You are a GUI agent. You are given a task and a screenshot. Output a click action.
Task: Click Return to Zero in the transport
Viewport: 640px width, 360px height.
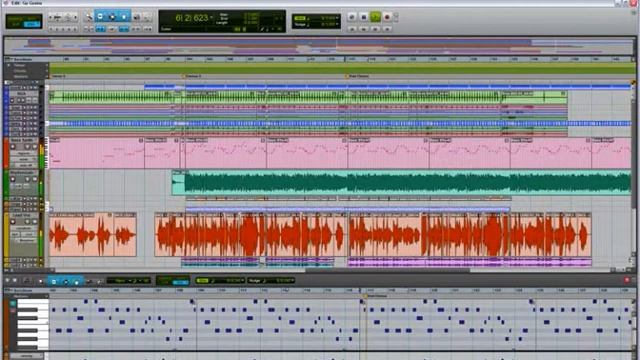353,29
